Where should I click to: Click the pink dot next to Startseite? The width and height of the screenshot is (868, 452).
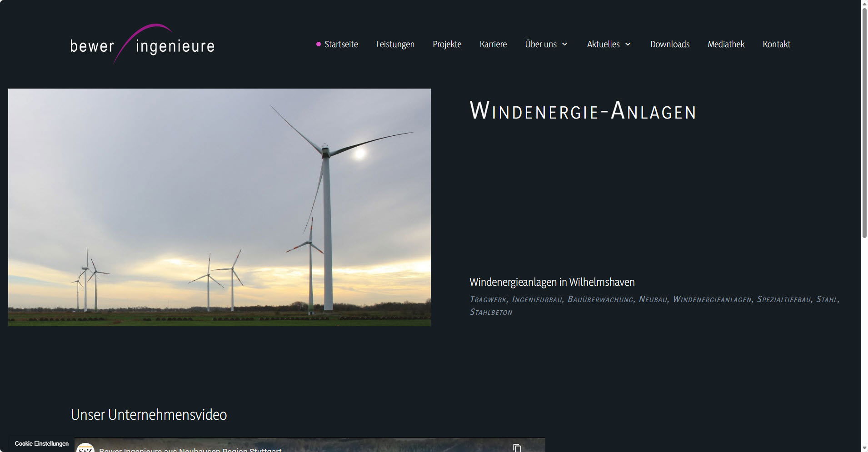click(x=318, y=44)
